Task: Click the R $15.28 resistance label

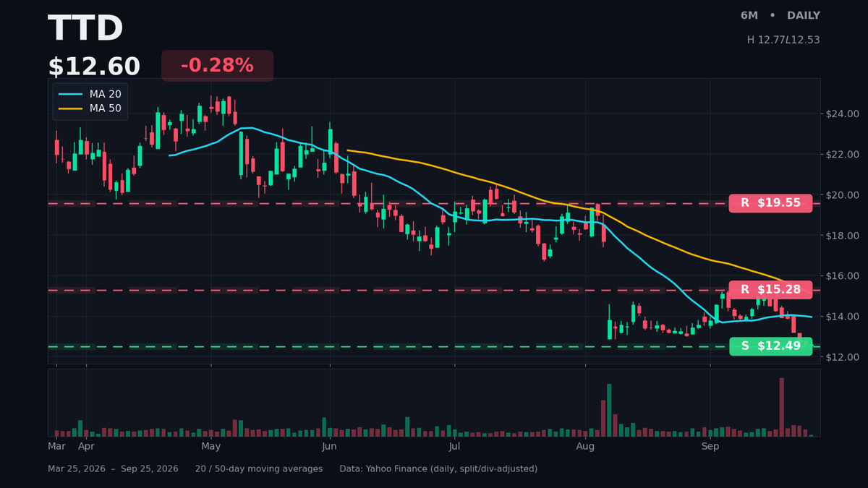Action: (770, 290)
